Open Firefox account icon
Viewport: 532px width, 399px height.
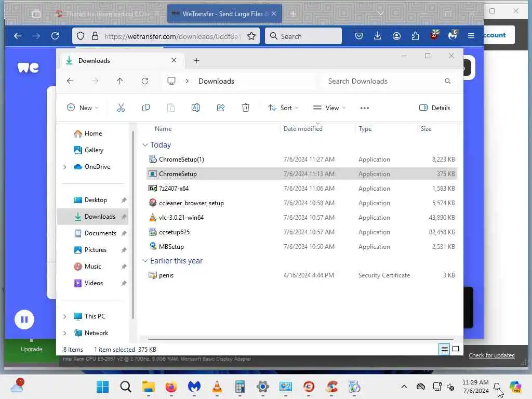coord(396,36)
